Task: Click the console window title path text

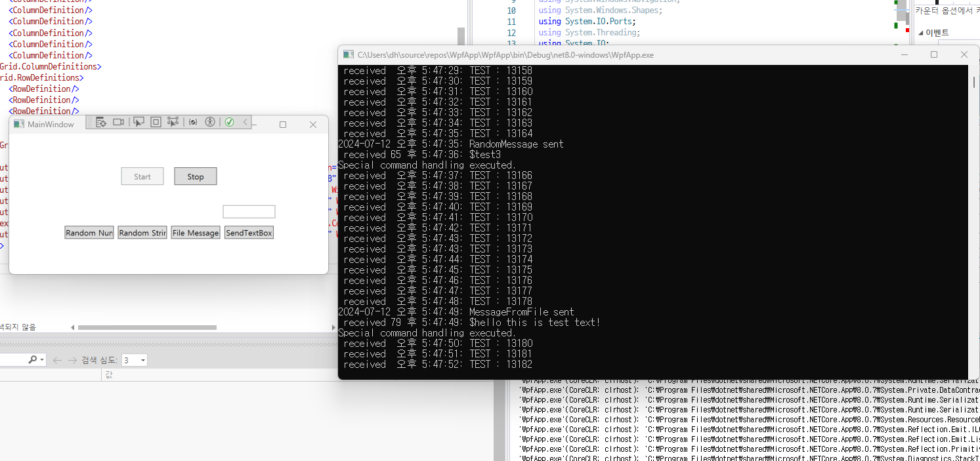Action: pyautogui.click(x=505, y=55)
